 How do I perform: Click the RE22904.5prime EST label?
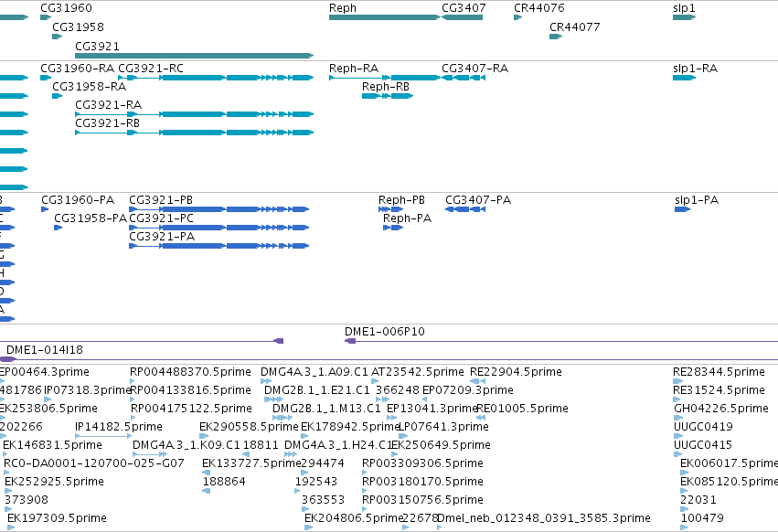coord(516,372)
